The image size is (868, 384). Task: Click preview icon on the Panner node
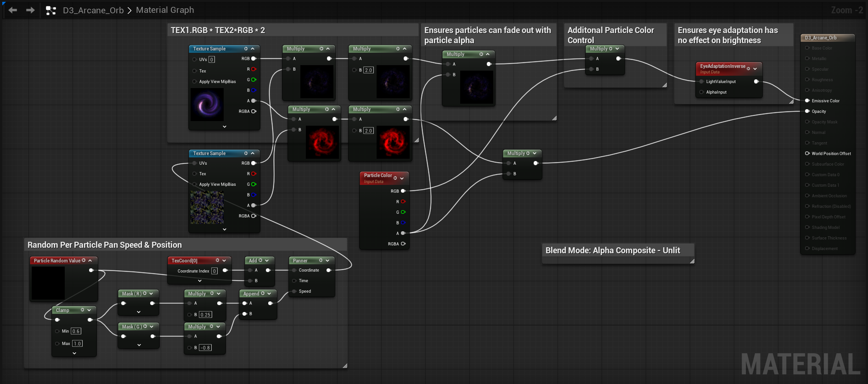tap(321, 261)
